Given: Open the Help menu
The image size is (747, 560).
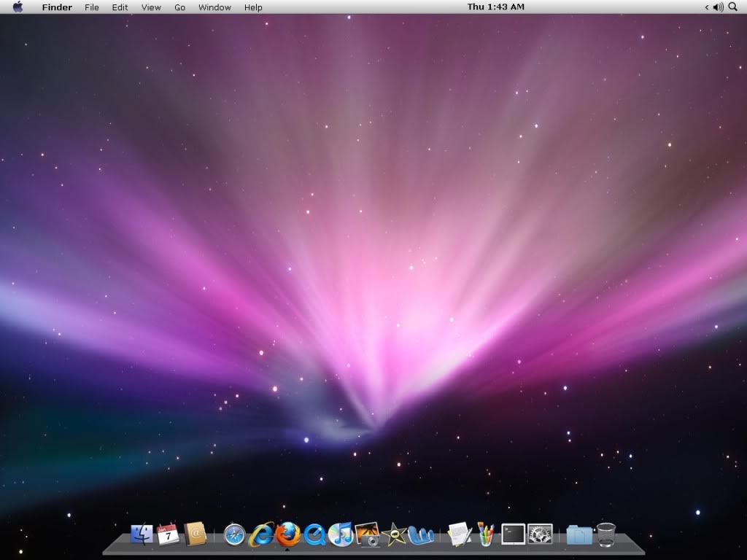Looking at the screenshot, I should 253,7.
